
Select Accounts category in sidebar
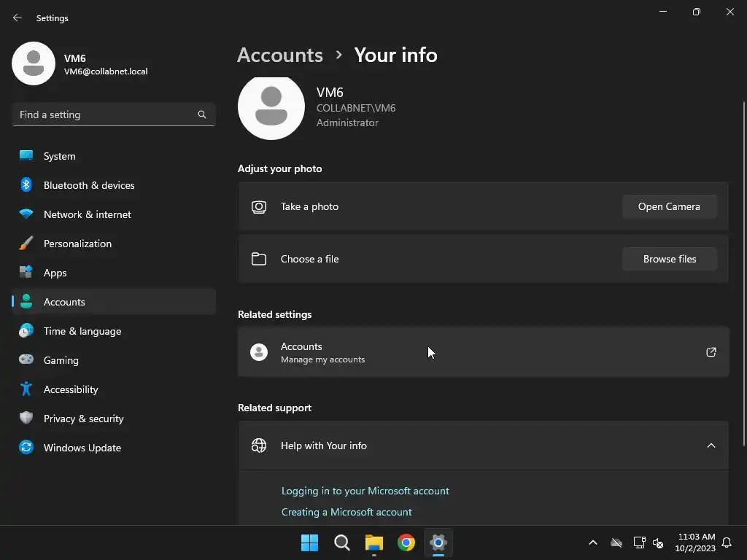[113, 302]
